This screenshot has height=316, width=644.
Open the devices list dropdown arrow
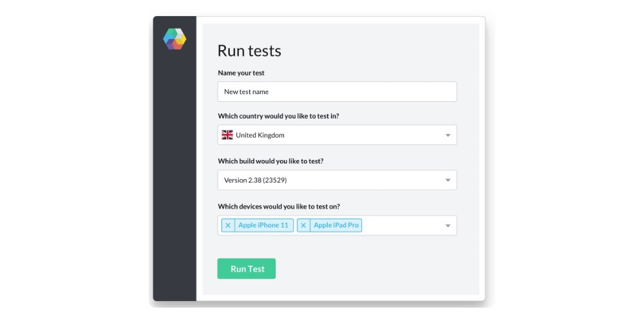click(x=448, y=226)
